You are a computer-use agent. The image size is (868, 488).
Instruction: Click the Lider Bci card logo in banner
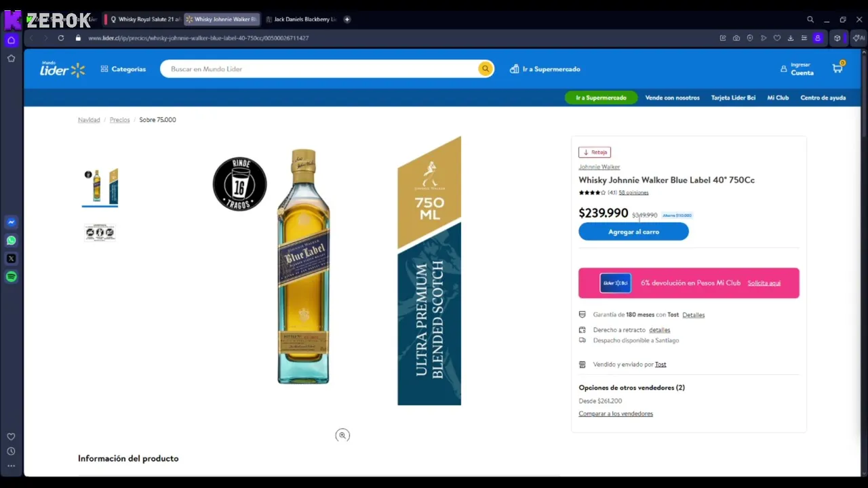pyautogui.click(x=615, y=283)
